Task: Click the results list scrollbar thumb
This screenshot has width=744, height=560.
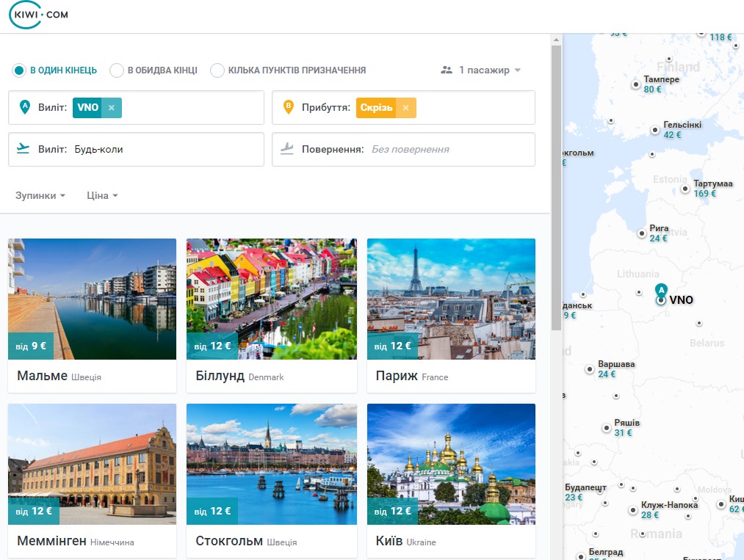Action: coord(556,188)
